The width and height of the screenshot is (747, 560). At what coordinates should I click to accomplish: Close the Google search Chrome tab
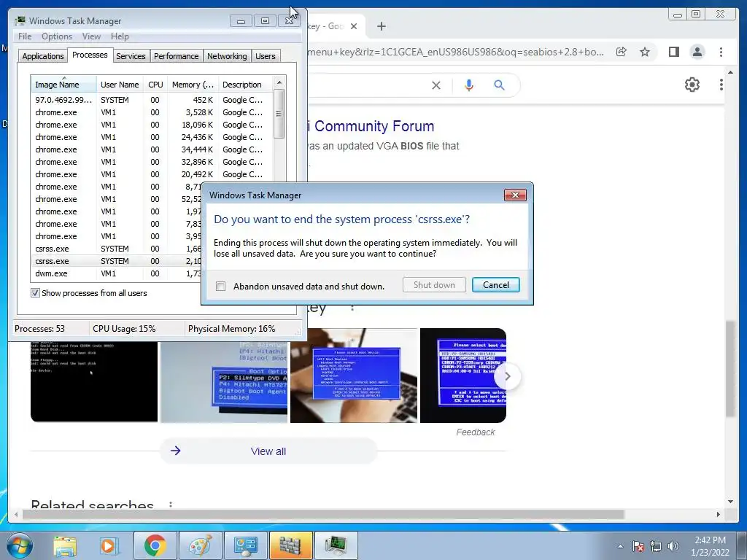tap(354, 26)
